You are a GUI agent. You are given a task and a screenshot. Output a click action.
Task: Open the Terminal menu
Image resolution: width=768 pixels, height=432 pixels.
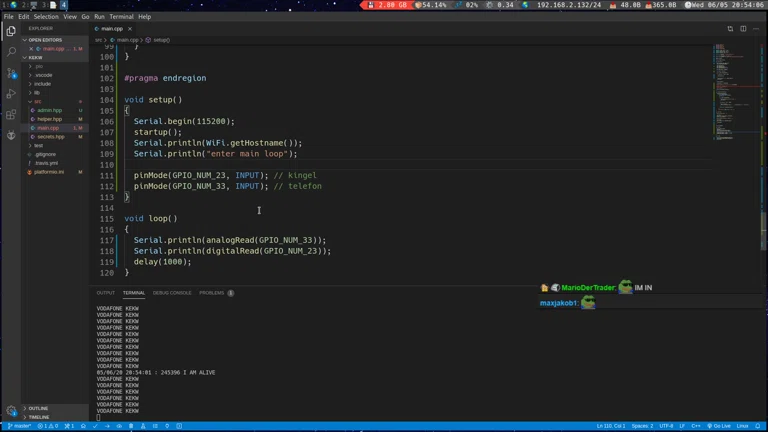pos(121,17)
